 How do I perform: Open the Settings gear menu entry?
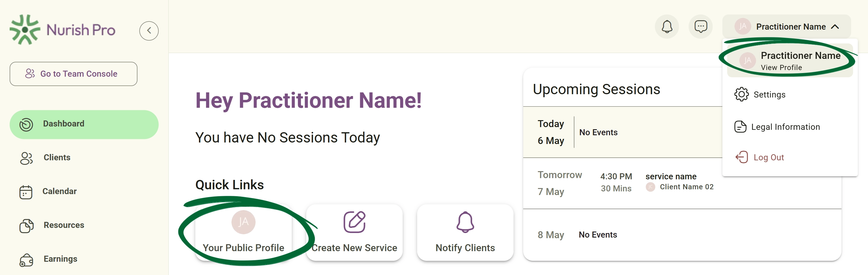(x=741, y=94)
